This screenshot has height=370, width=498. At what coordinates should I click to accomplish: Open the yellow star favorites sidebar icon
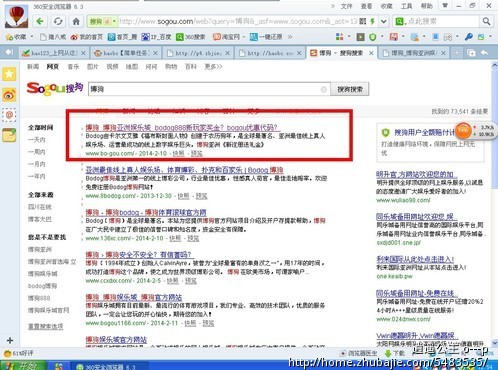(x=9, y=74)
